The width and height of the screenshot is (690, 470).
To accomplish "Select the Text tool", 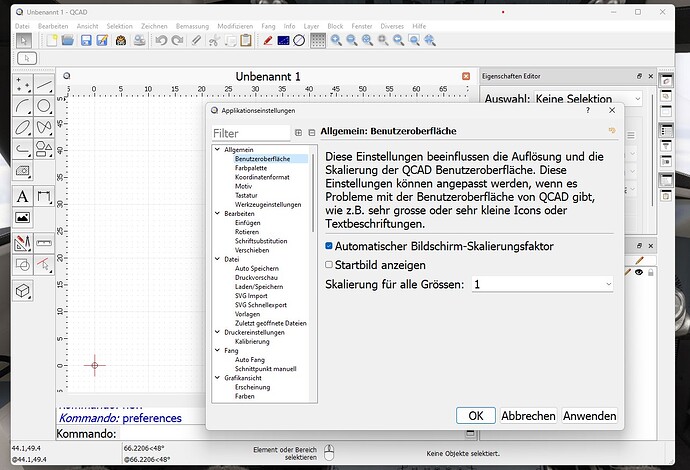I will click(x=22, y=196).
